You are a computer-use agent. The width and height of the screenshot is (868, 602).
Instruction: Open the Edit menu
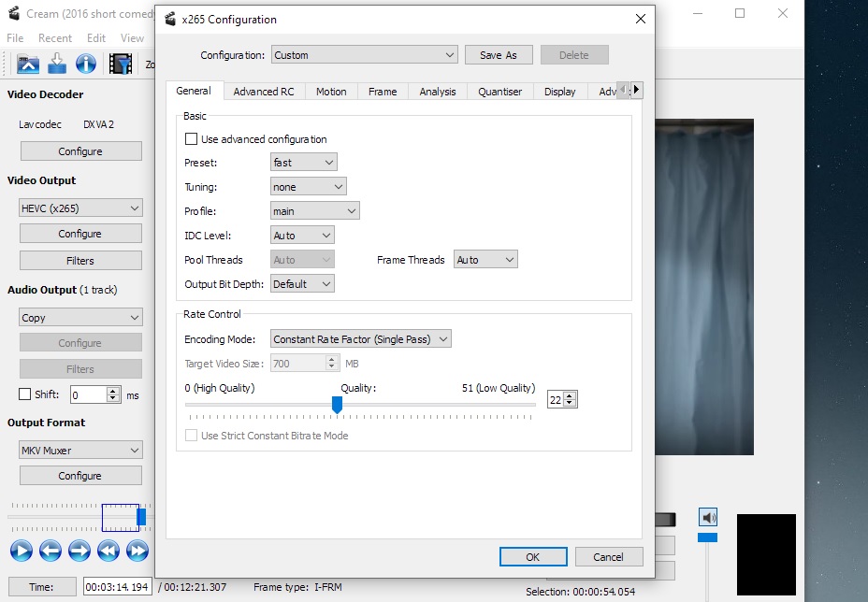96,38
